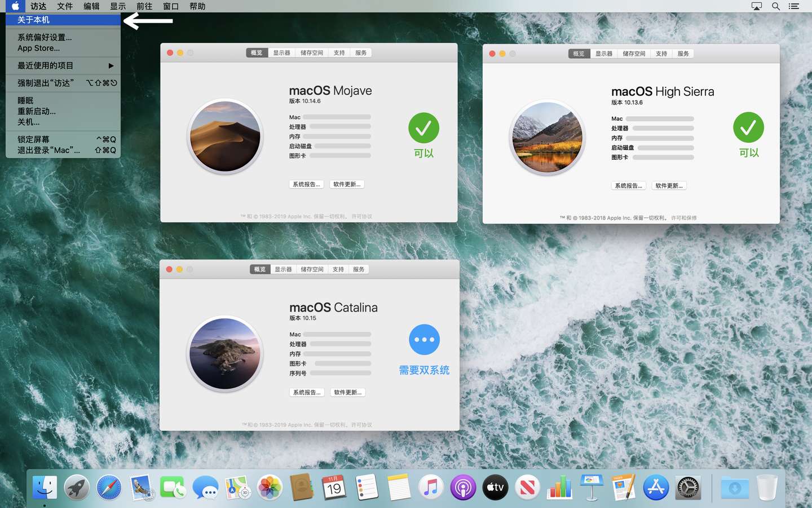Open 显示 menu in menu bar
The height and width of the screenshot is (508, 812).
(118, 6)
